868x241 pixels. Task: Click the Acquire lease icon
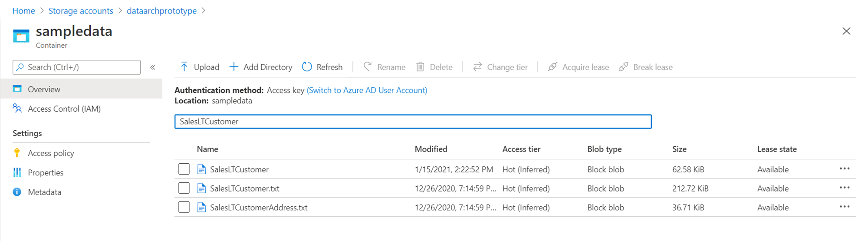tap(552, 67)
